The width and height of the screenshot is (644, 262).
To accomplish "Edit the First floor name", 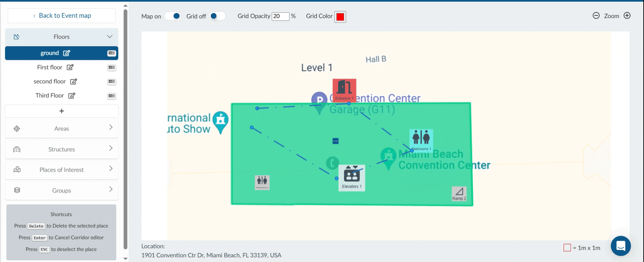I will pyautogui.click(x=70, y=67).
